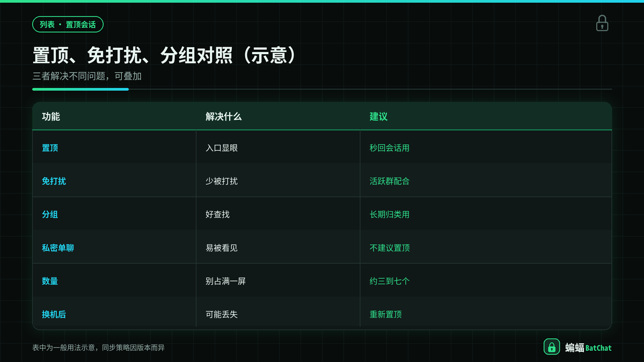The width and height of the screenshot is (644, 362).
Task: Click the 解决什么 column header
Action: coord(224,116)
